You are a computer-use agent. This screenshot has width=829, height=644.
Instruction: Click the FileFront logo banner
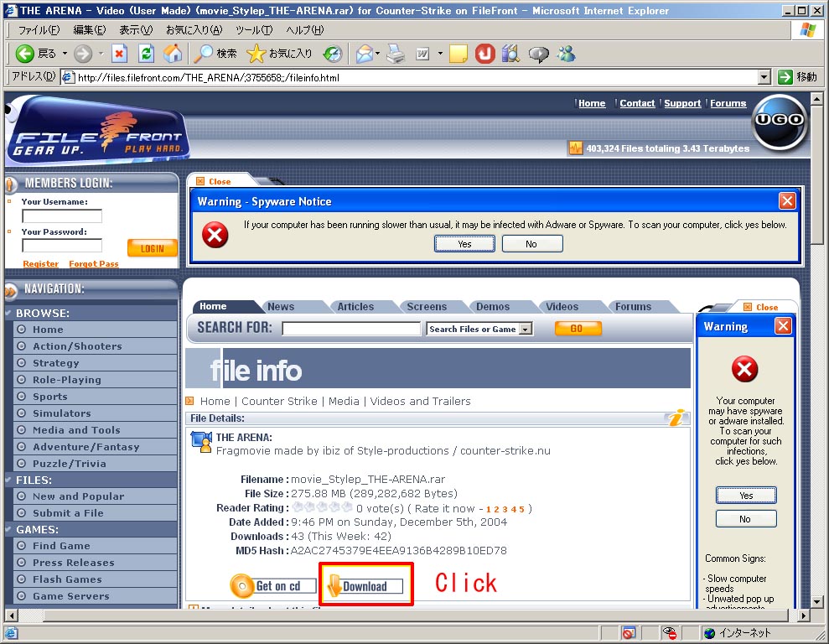tap(98, 131)
